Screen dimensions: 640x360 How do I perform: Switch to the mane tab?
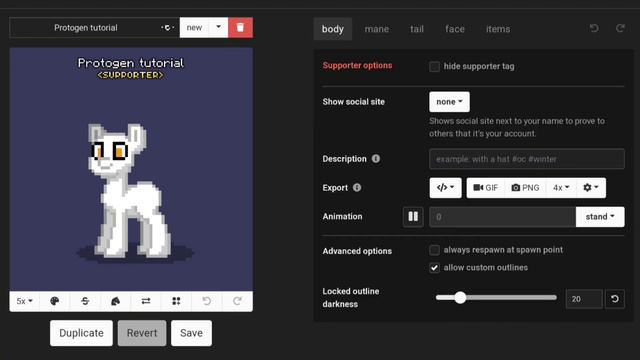click(x=377, y=29)
